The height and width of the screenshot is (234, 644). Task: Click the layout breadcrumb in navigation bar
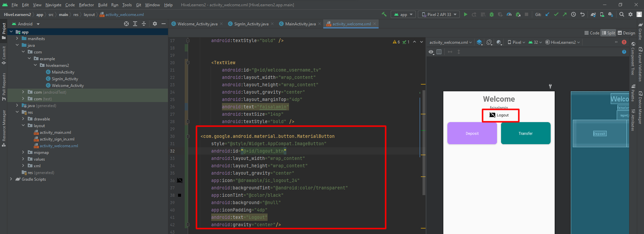coord(88,15)
